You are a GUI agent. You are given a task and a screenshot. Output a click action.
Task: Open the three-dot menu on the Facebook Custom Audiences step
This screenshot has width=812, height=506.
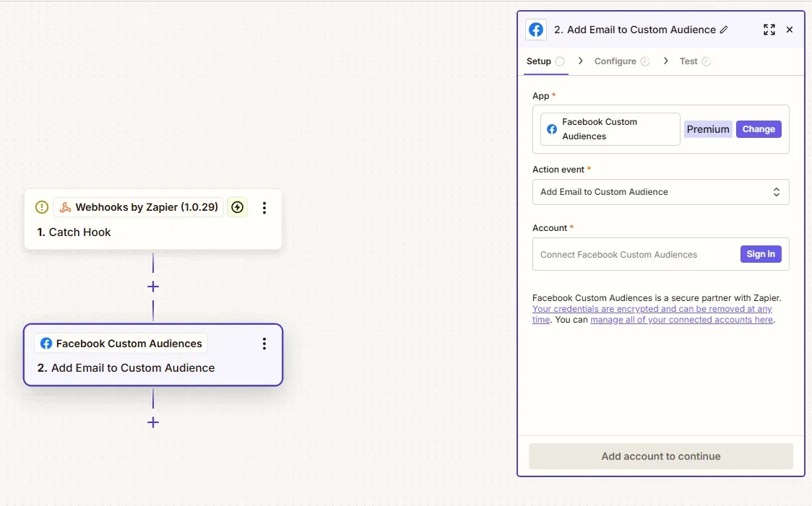(x=264, y=344)
